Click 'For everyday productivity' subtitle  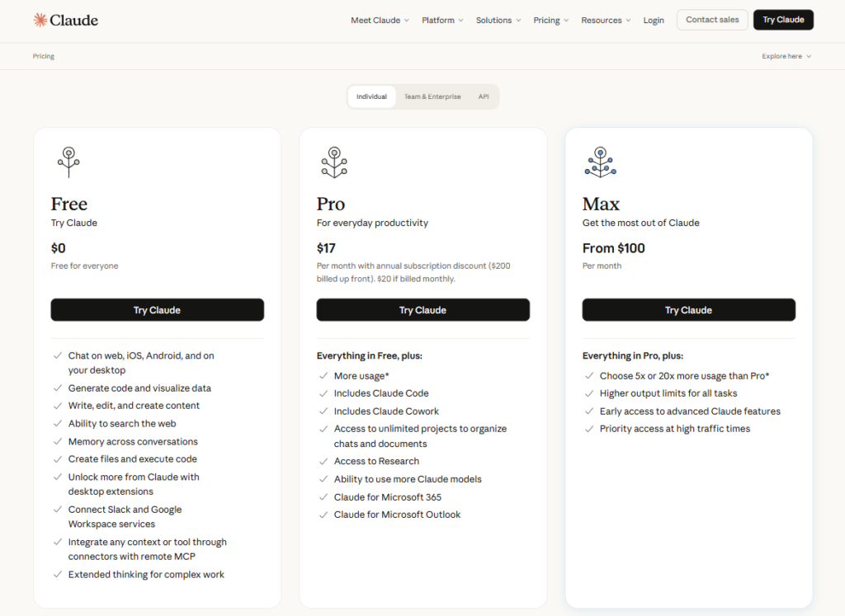pos(372,223)
